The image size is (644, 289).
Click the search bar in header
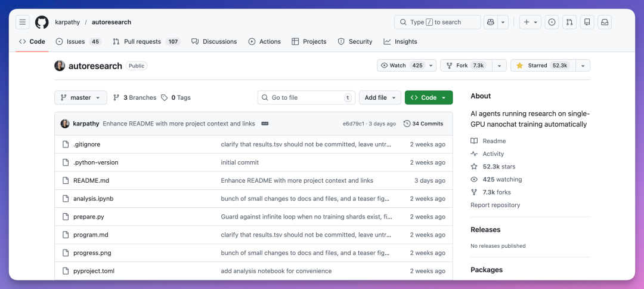click(438, 22)
